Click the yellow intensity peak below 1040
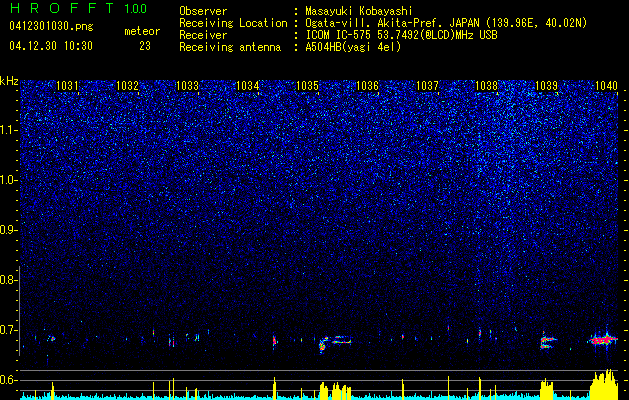This screenshot has height=400, width=629. point(604,384)
